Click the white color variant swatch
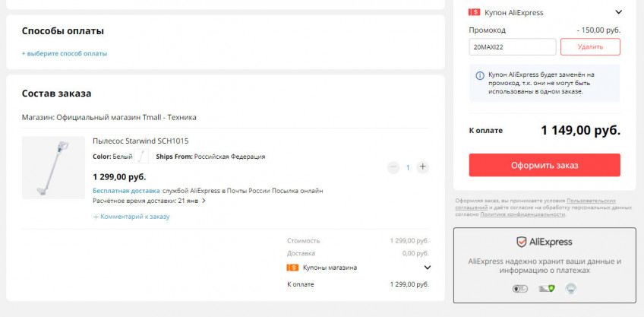Viewport: 644px width, 317px height. click(x=141, y=157)
